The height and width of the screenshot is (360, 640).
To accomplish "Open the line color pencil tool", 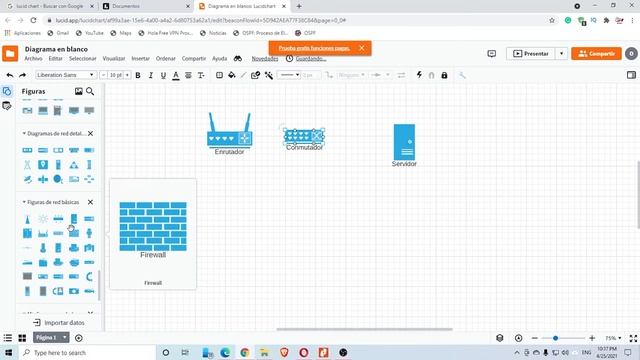I will coord(243,75).
